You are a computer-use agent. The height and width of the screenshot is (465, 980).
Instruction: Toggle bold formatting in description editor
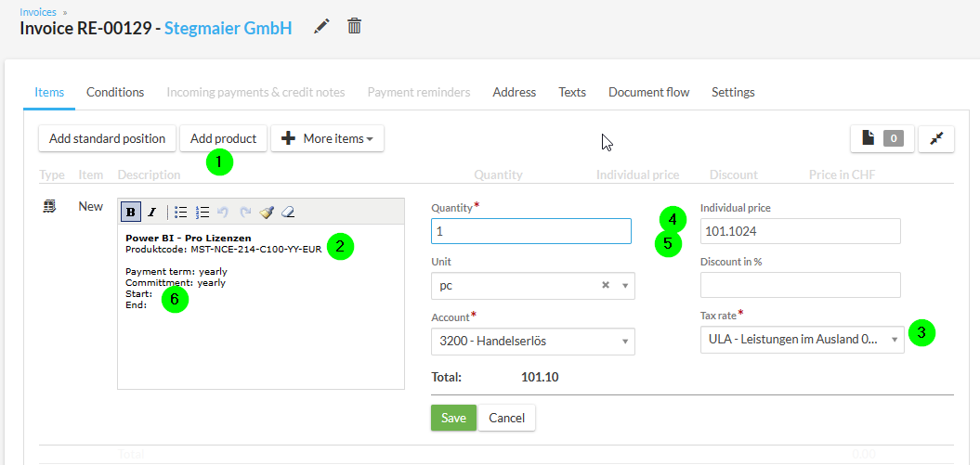[131, 213]
